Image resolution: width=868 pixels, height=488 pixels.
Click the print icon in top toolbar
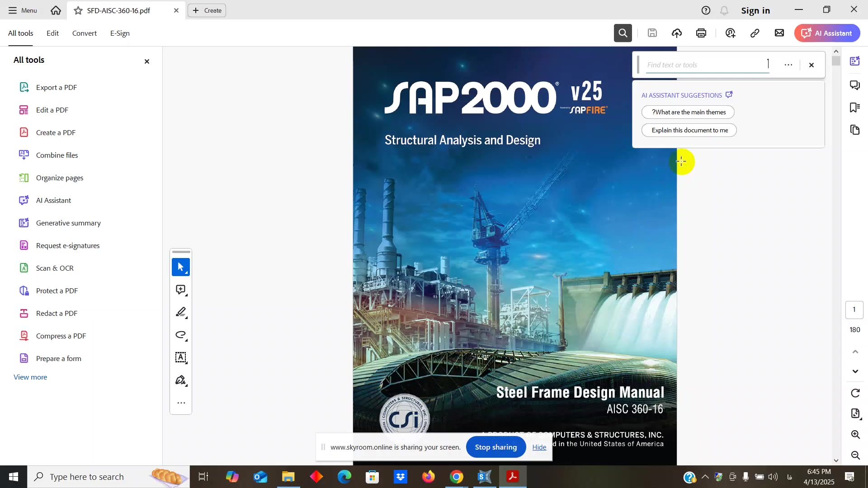[x=701, y=33]
